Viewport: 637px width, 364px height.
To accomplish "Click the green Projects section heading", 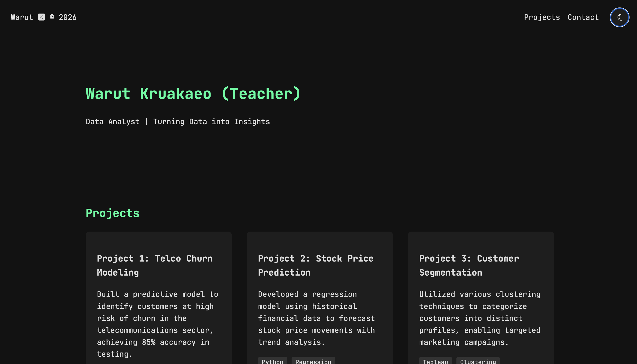I will [113, 213].
